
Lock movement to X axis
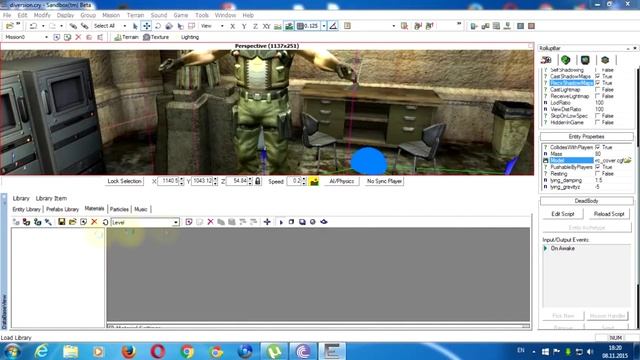tap(233, 26)
